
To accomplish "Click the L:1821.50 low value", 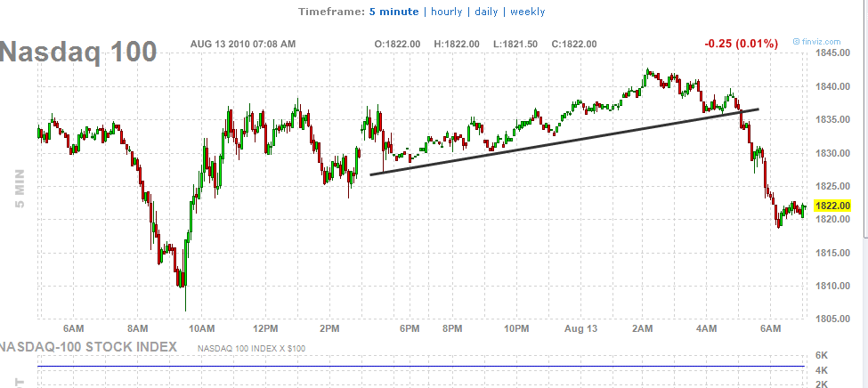I will [x=516, y=44].
